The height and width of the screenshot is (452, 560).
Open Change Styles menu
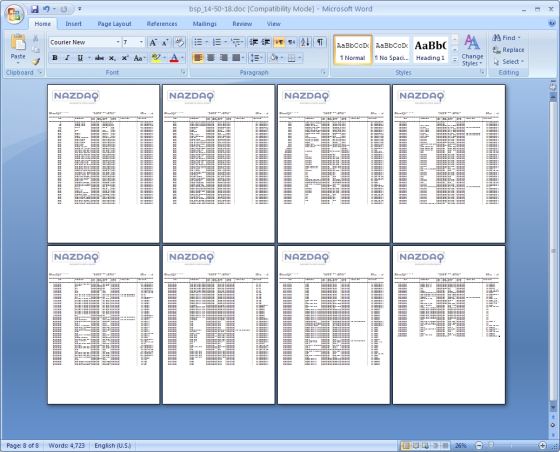[x=472, y=50]
